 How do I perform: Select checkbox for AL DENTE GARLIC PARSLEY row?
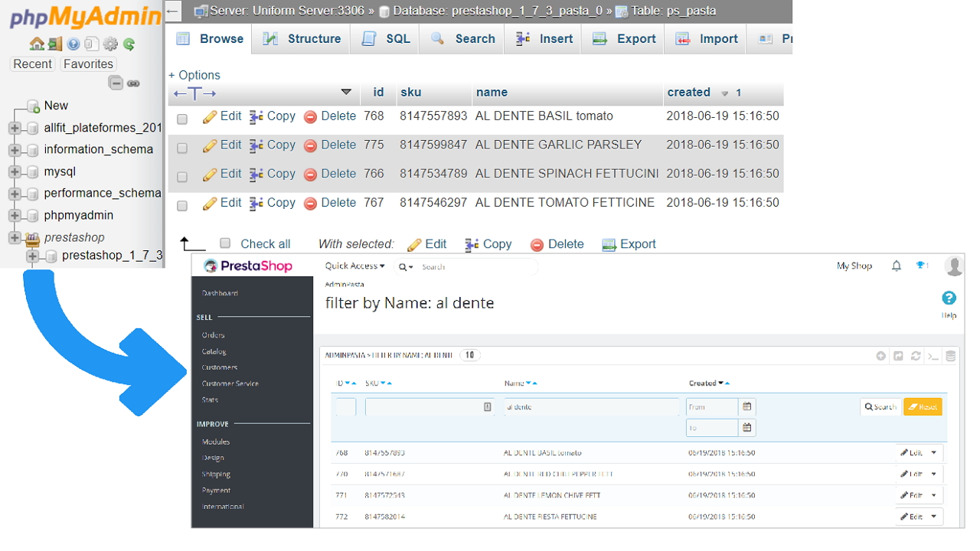pos(182,148)
